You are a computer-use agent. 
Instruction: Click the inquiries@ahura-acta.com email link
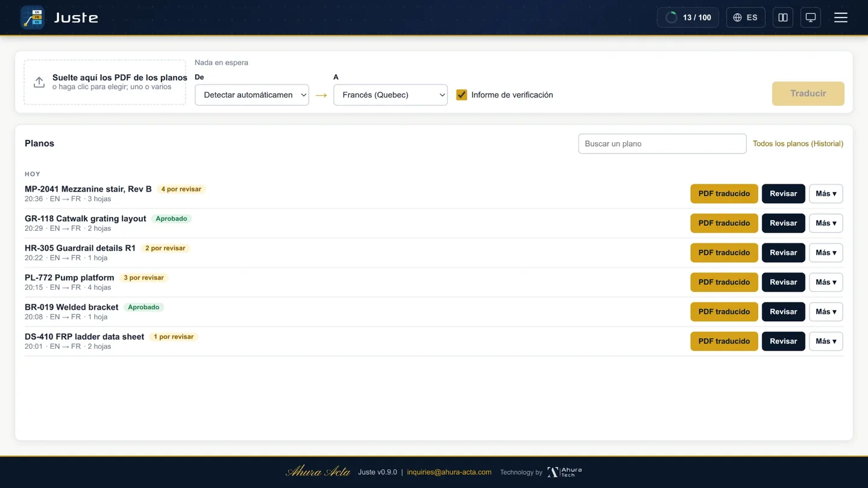pyautogui.click(x=449, y=472)
